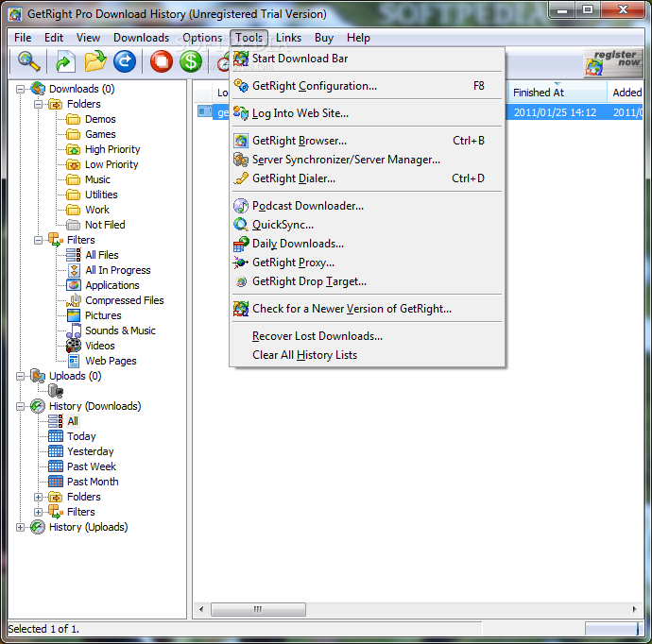Expand Filters under History (Downloads)
The height and width of the screenshot is (644, 652).
[x=38, y=512]
